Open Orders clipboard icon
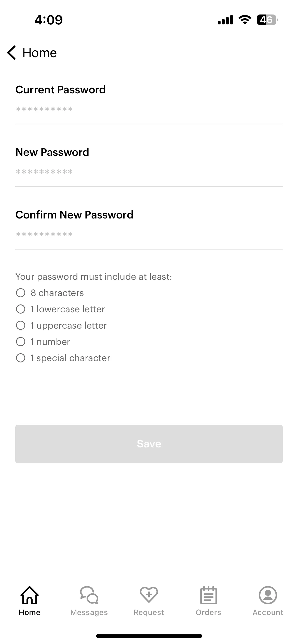The height and width of the screenshot is (644, 298). pos(209,595)
